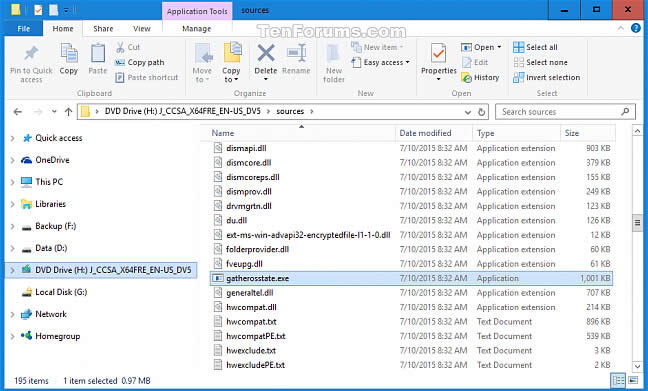Expand the Quick access tree node

click(12, 138)
